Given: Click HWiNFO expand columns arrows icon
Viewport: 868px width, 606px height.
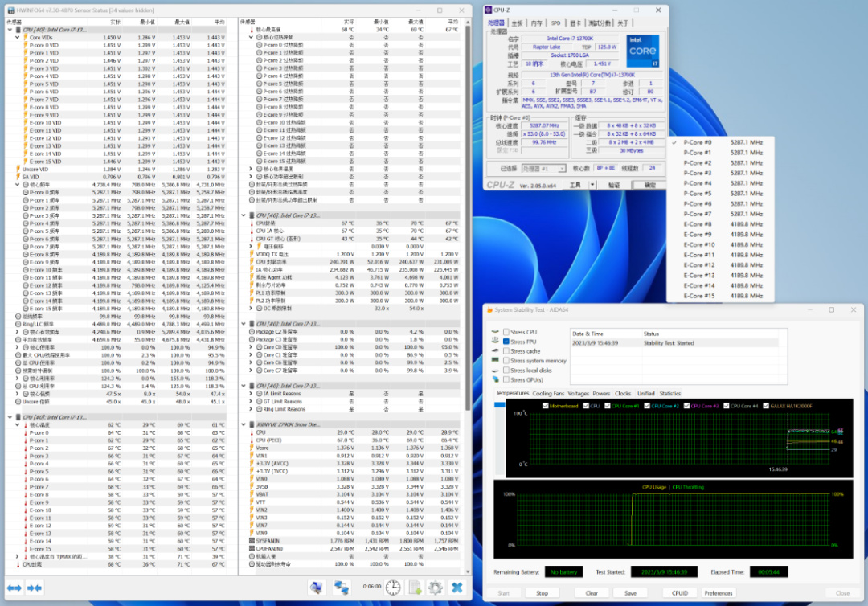Looking at the screenshot, I should 14,588.
